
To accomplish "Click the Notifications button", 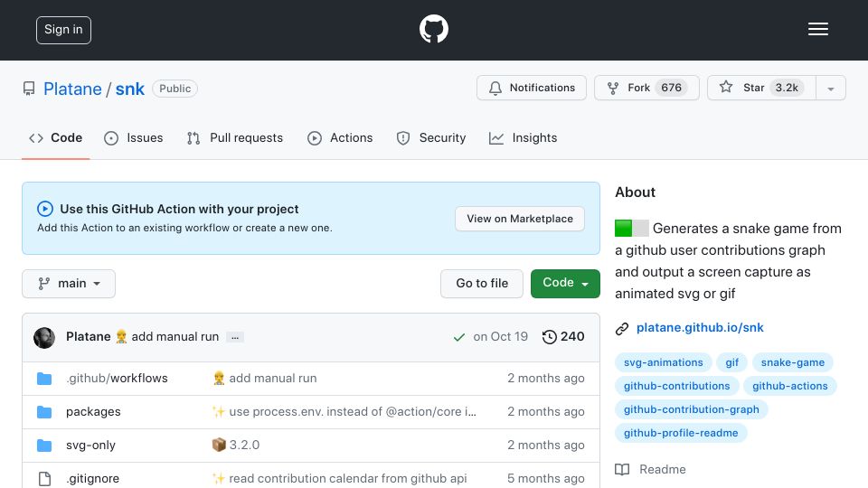I will click(x=532, y=88).
